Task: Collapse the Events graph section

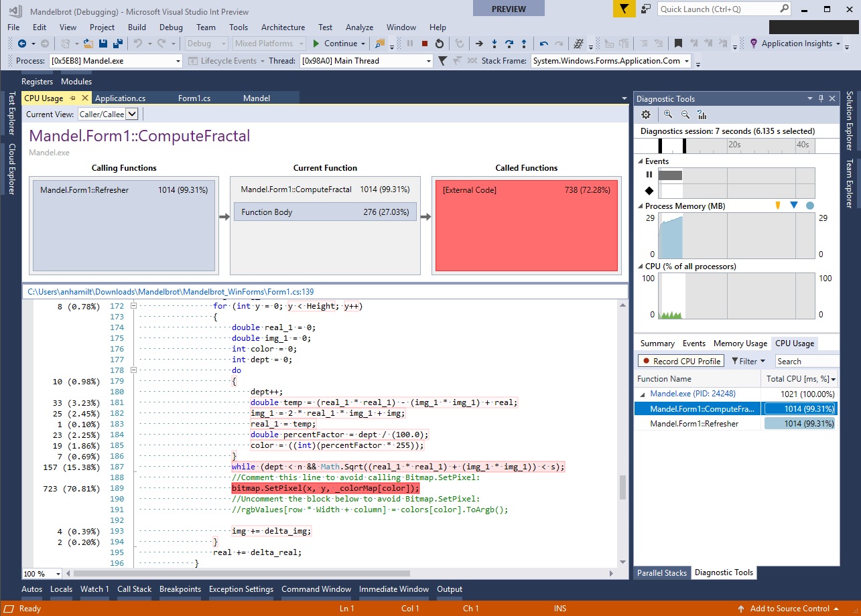Action: (x=640, y=161)
